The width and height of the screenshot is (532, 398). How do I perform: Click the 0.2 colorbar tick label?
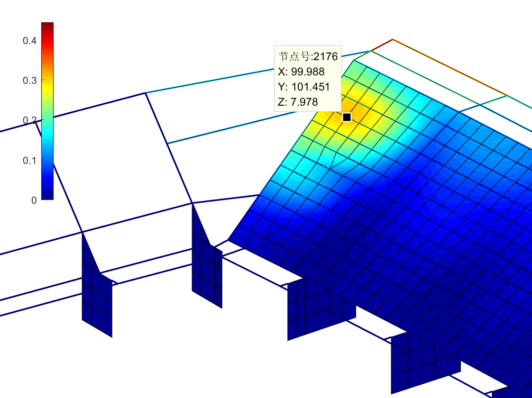point(29,120)
